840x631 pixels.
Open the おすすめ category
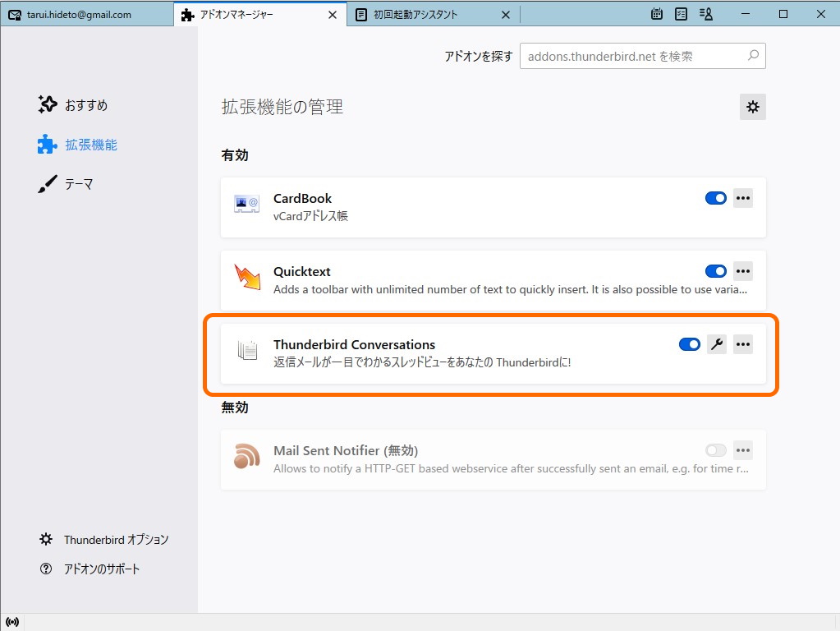[73, 104]
